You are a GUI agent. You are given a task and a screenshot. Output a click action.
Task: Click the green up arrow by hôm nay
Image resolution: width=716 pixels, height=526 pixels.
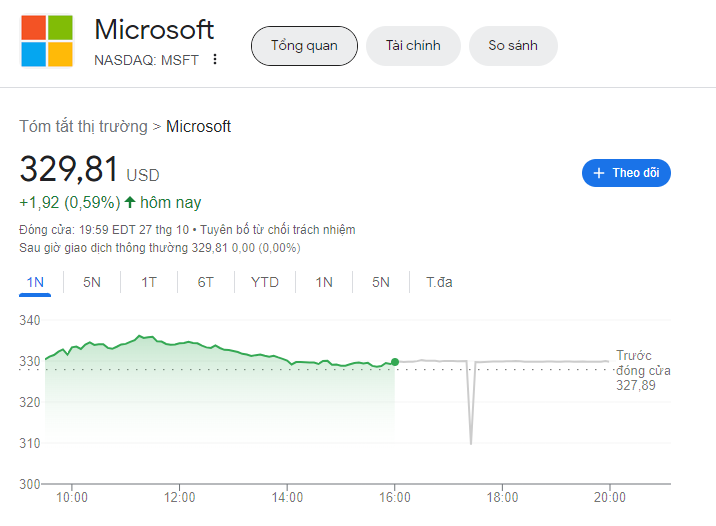[130, 202]
